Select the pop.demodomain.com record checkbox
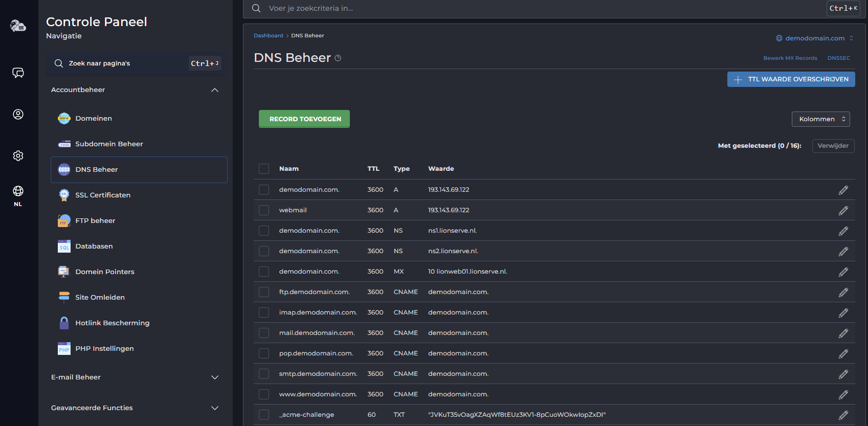868x426 pixels. coord(264,353)
